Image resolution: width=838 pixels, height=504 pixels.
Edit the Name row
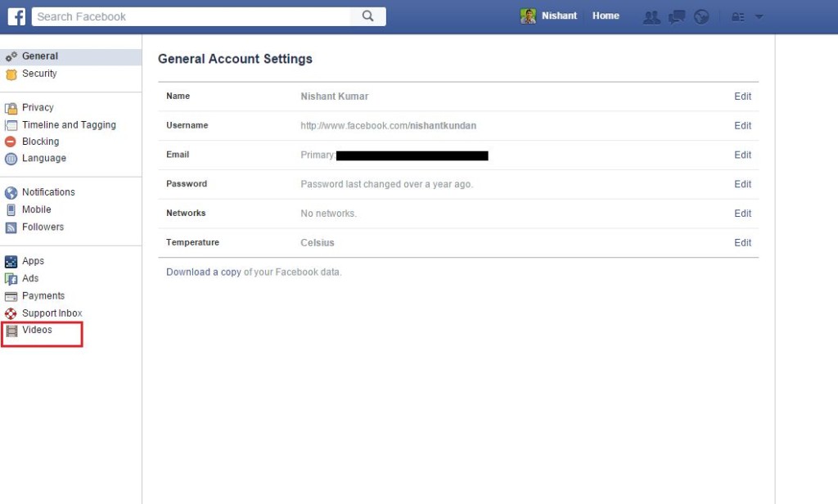742,97
